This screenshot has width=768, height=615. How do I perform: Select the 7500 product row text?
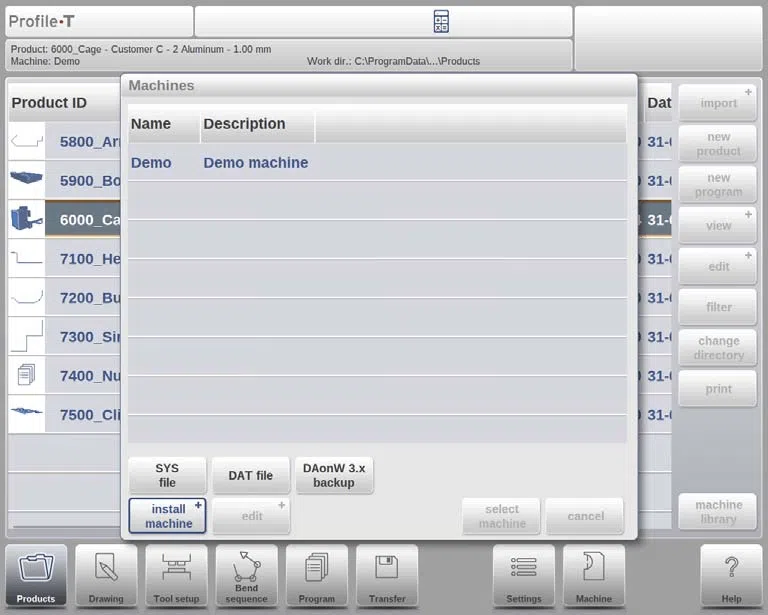point(90,415)
